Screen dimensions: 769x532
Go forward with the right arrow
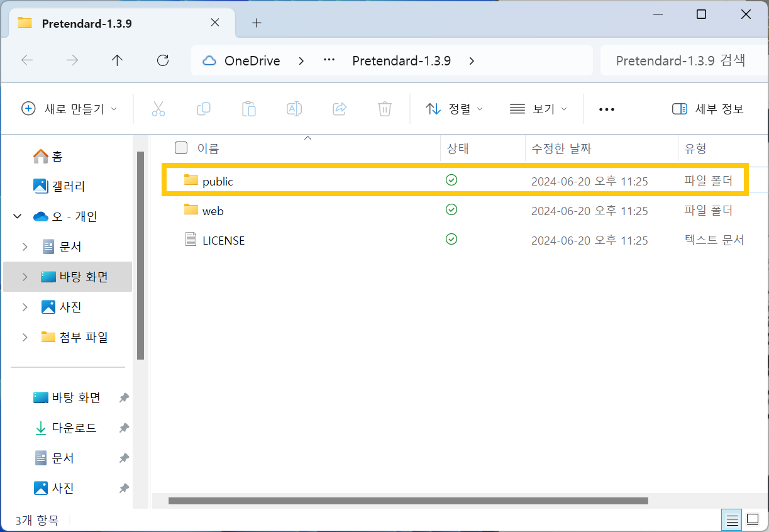coord(72,60)
